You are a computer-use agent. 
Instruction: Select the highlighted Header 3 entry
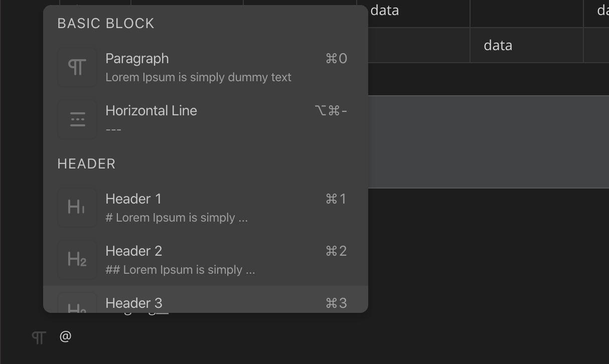(134, 303)
